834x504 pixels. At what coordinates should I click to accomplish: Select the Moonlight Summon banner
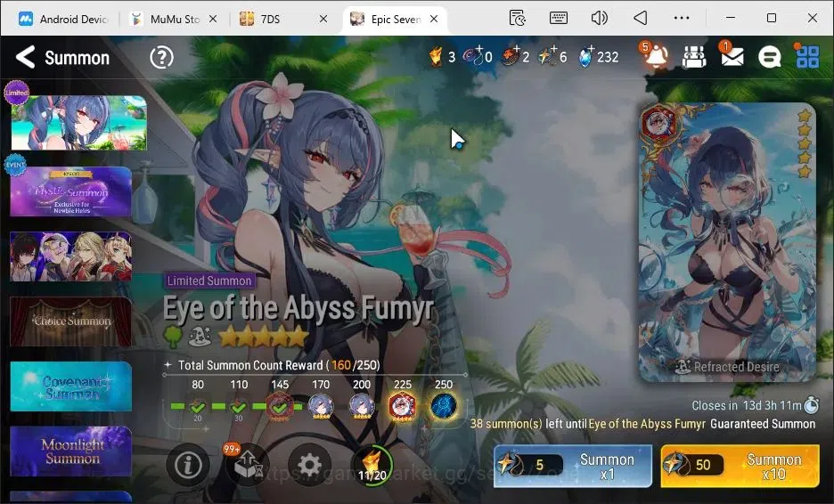[70, 451]
